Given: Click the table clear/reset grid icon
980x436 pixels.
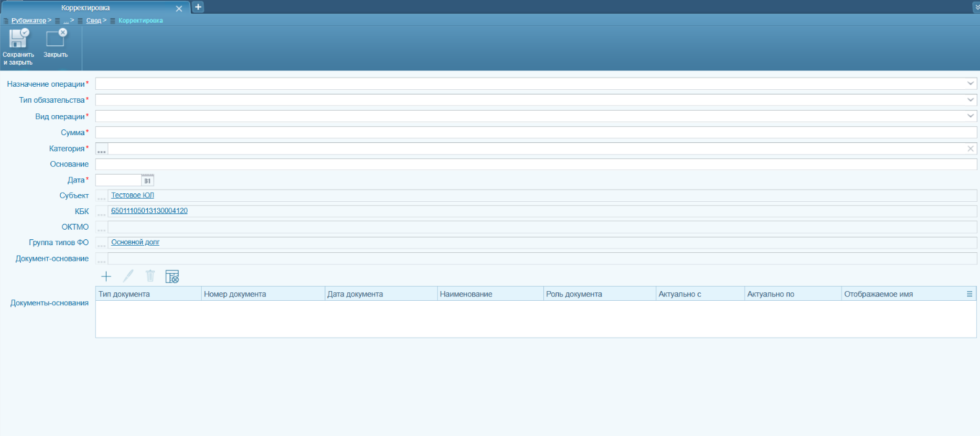Looking at the screenshot, I should click(x=172, y=276).
